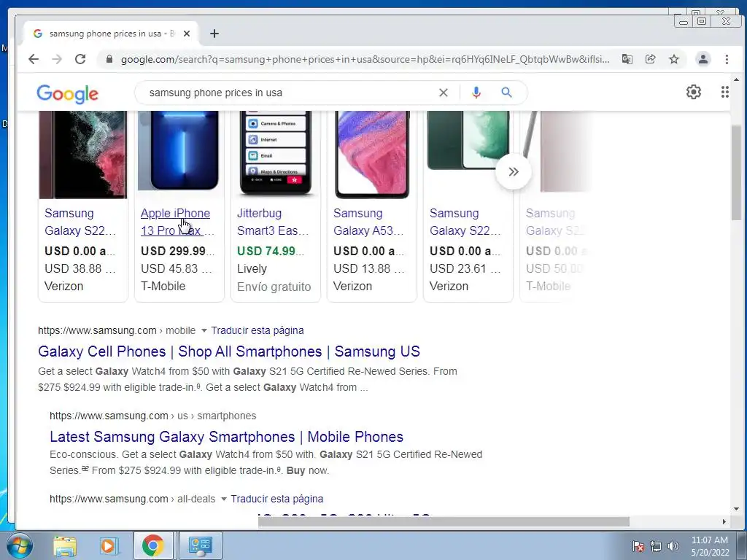
Task: Expand the samsung.com mobile result dropdown arrow
Action: pos(204,330)
